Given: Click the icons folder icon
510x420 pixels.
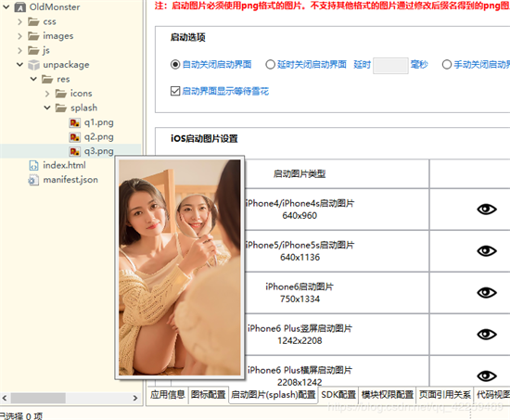Looking at the screenshot, I should point(61,94).
